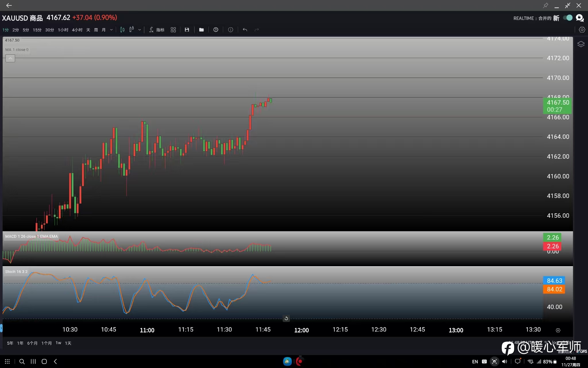The width and height of the screenshot is (588, 368).
Task: Click the save chart layout icon
Action: coord(187,30)
